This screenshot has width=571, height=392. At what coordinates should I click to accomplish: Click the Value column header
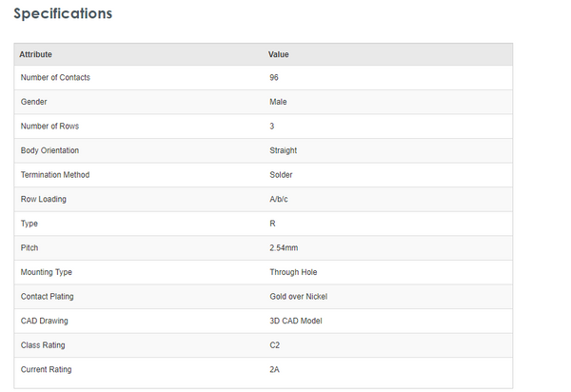[279, 54]
